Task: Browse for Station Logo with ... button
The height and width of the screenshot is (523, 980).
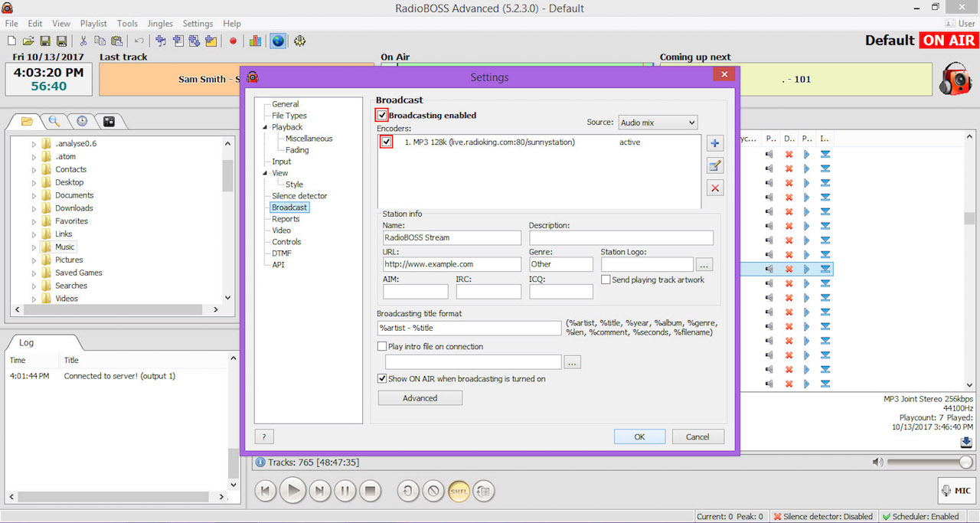Action: pyautogui.click(x=705, y=264)
